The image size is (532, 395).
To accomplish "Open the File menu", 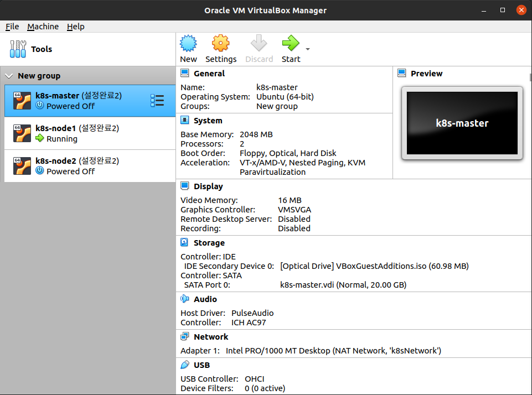I will pyautogui.click(x=12, y=27).
